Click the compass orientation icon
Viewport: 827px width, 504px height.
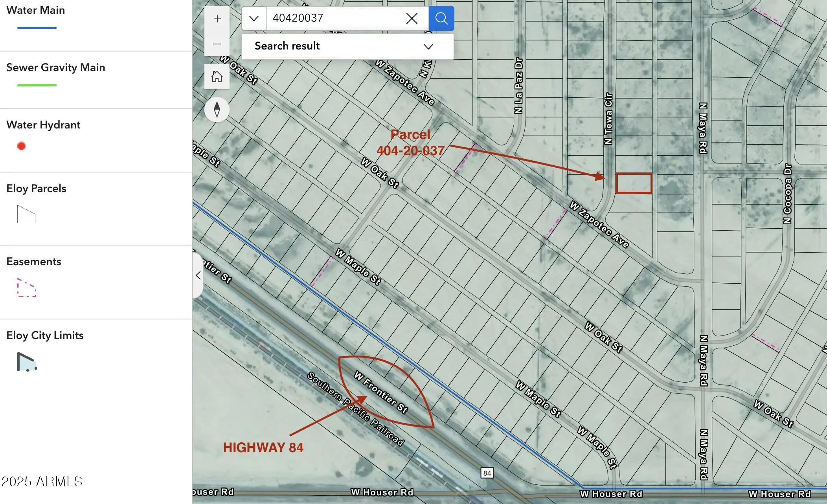217,109
